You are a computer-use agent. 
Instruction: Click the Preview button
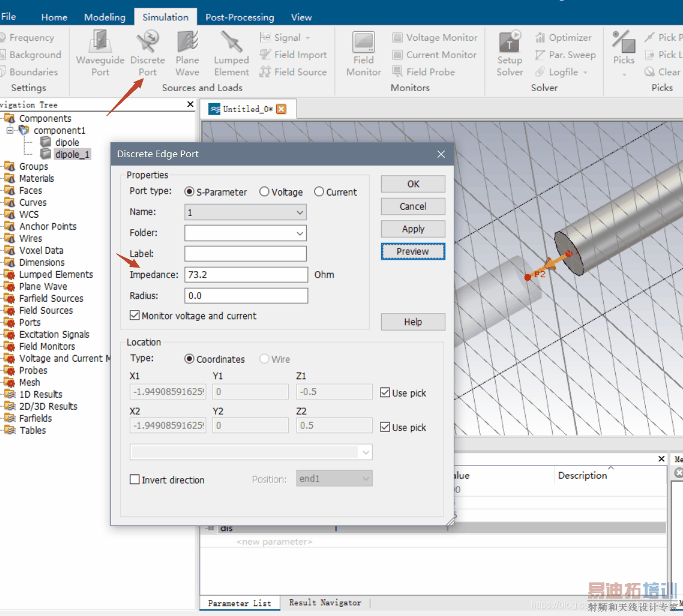(413, 251)
